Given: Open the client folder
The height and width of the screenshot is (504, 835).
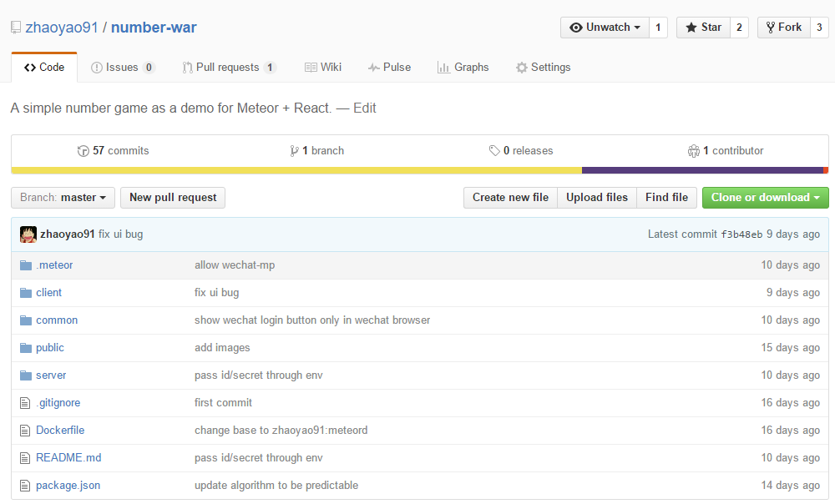Looking at the screenshot, I should coord(49,293).
